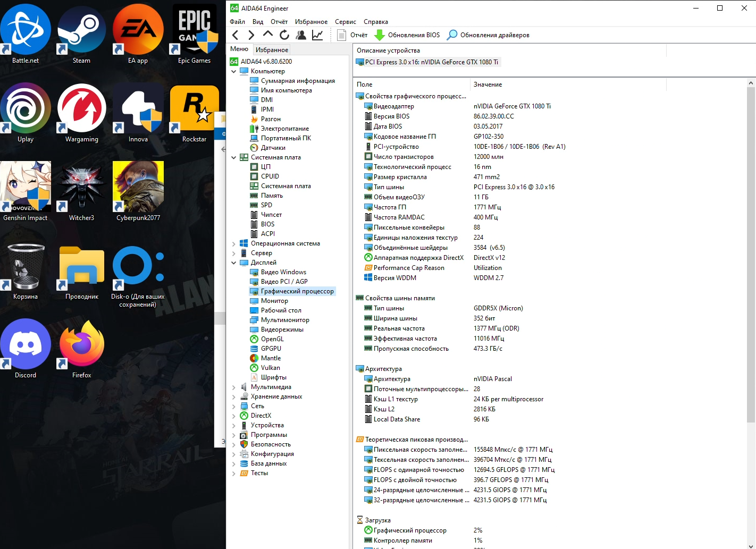Open the Battle.net desktop shortcut
Image resolution: width=756 pixels, height=549 pixels.
pos(26,34)
